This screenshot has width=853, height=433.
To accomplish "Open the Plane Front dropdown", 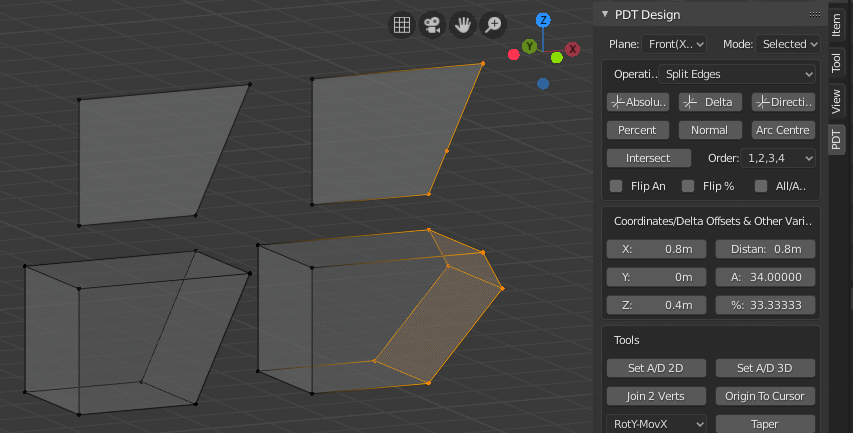I will tap(675, 44).
